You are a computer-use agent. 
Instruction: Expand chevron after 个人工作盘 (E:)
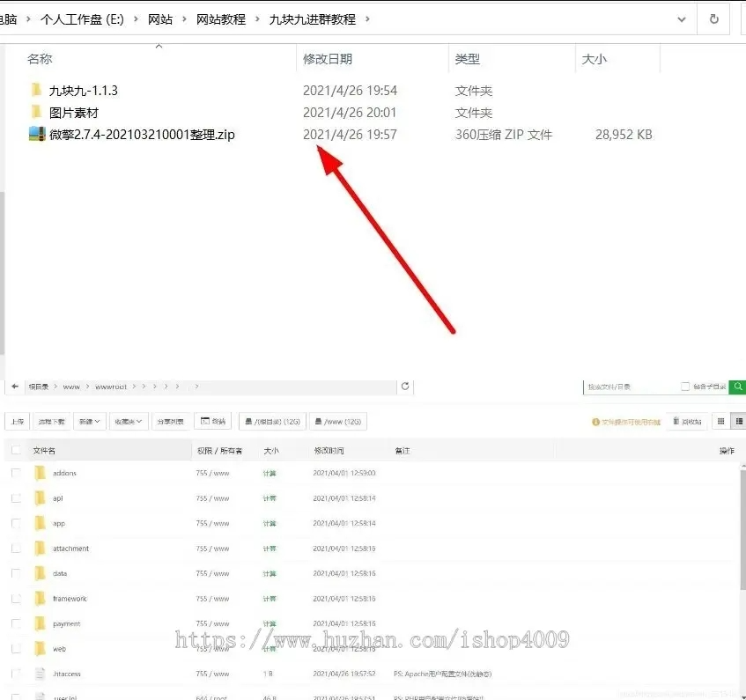(136, 19)
